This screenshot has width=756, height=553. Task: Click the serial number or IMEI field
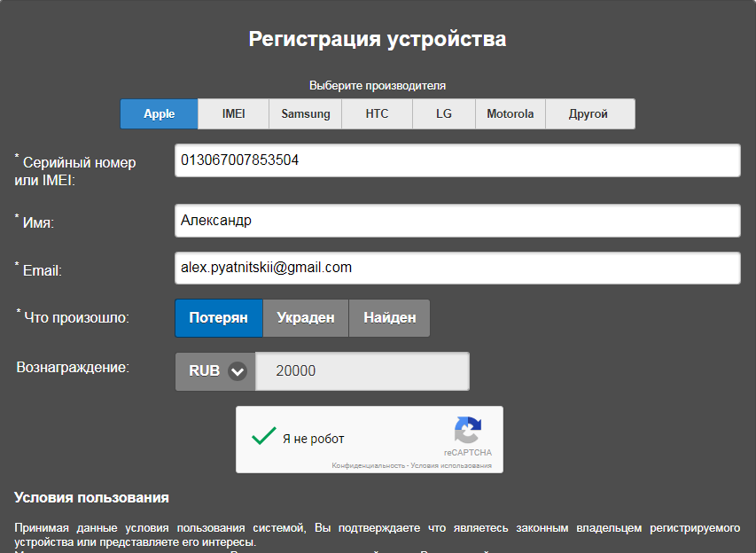456,160
